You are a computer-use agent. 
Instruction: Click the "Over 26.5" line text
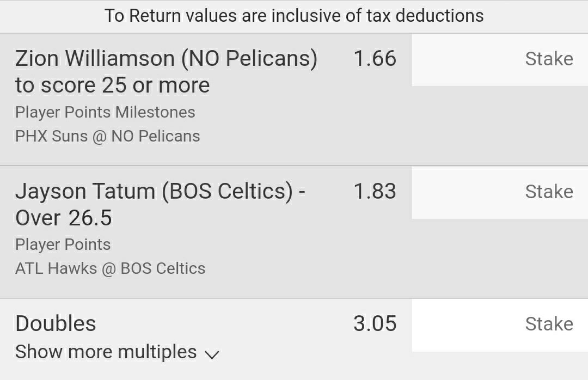[63, 218]
